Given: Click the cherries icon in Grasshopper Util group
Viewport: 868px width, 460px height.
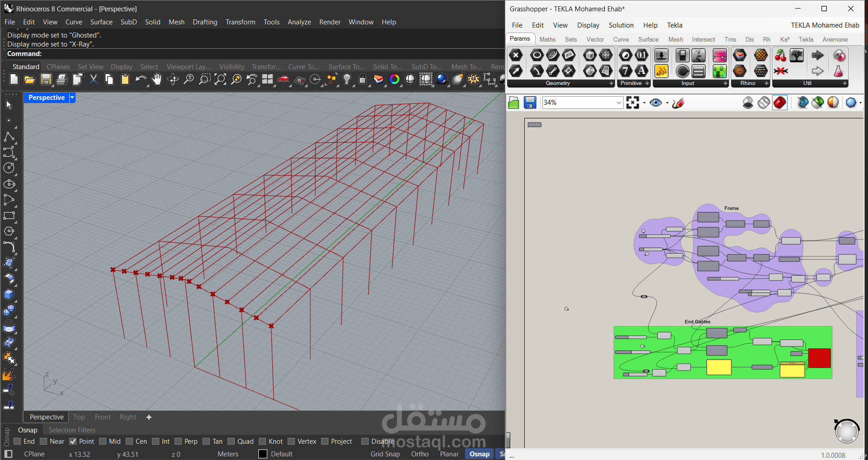Looking at the screenshot, I should (781, 55).
